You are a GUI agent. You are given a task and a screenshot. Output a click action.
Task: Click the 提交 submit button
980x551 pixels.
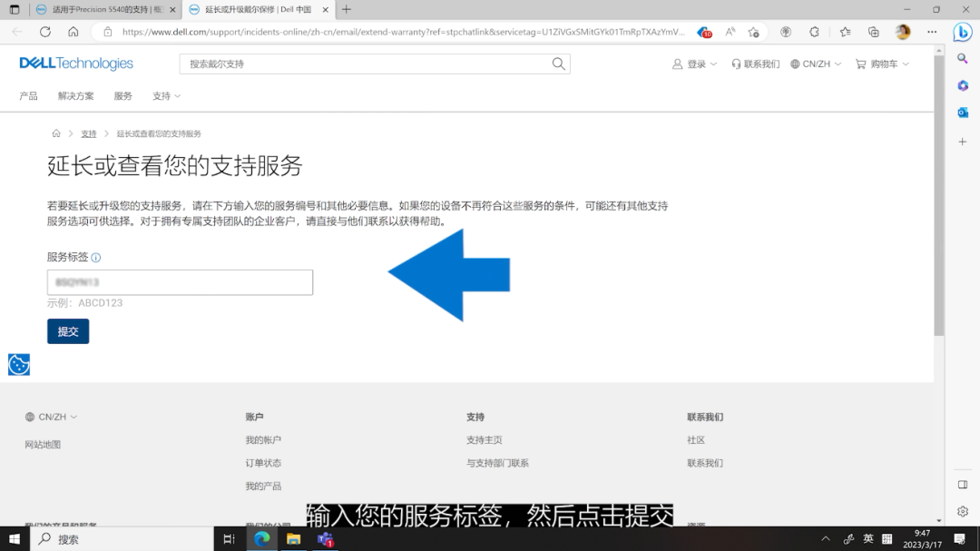tap(68, 330)
